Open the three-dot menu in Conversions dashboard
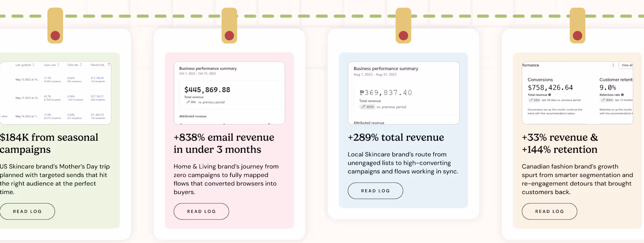 pyautogui.click(x=613, y=65)
